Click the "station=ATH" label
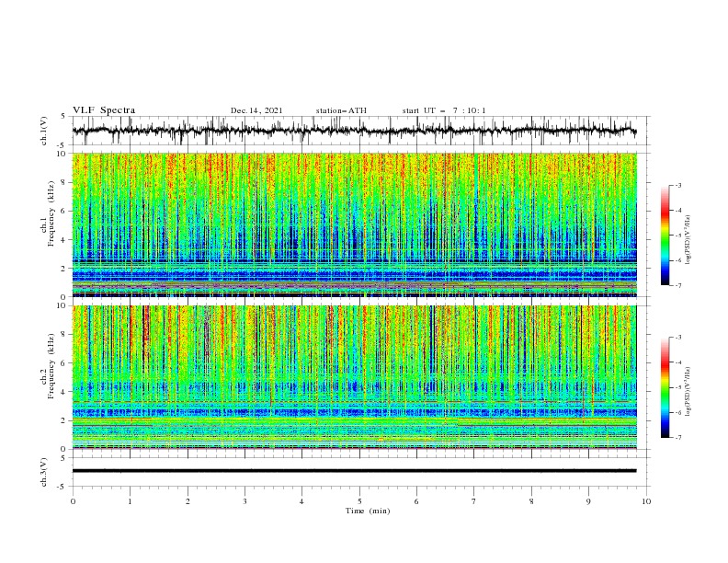This screenshot has height=563, width=728. tap(341, 110)
